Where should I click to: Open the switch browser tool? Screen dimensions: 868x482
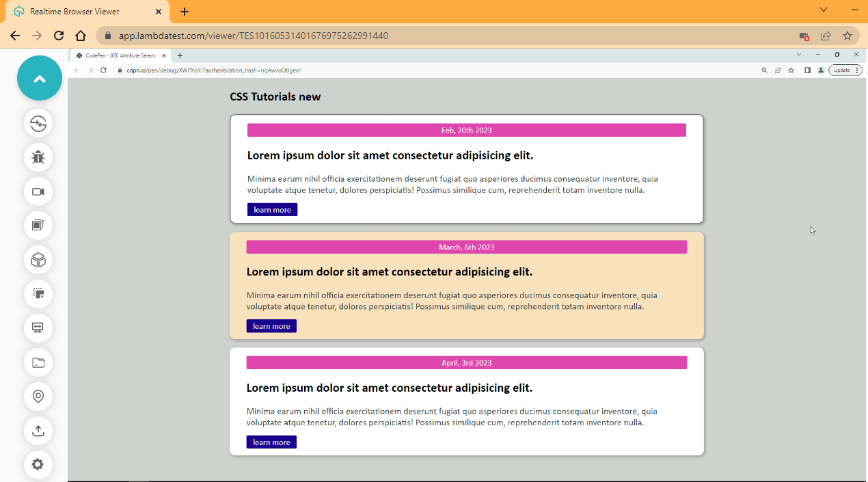click(38, 124)
